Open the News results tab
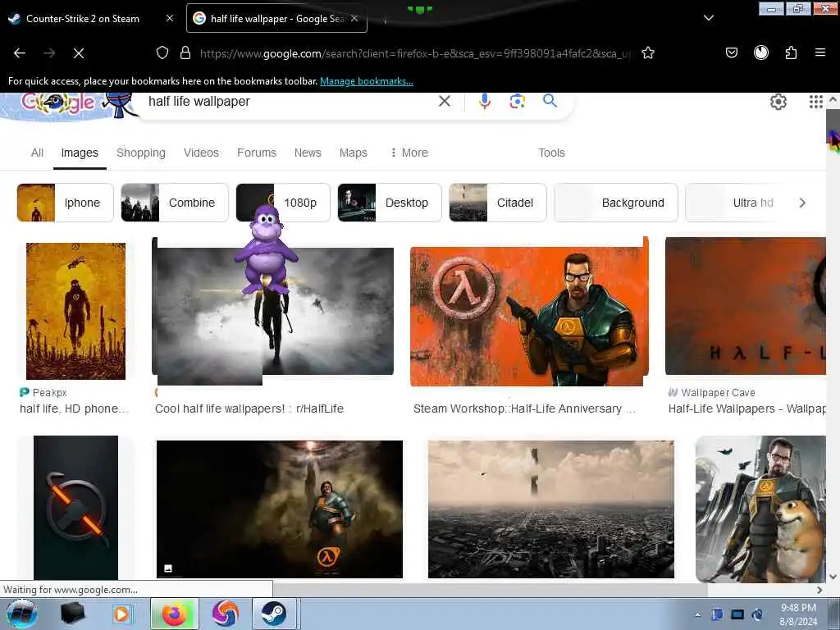Image resolution: width=840 pixels, height=630 pixels. [x=308, y=153]
